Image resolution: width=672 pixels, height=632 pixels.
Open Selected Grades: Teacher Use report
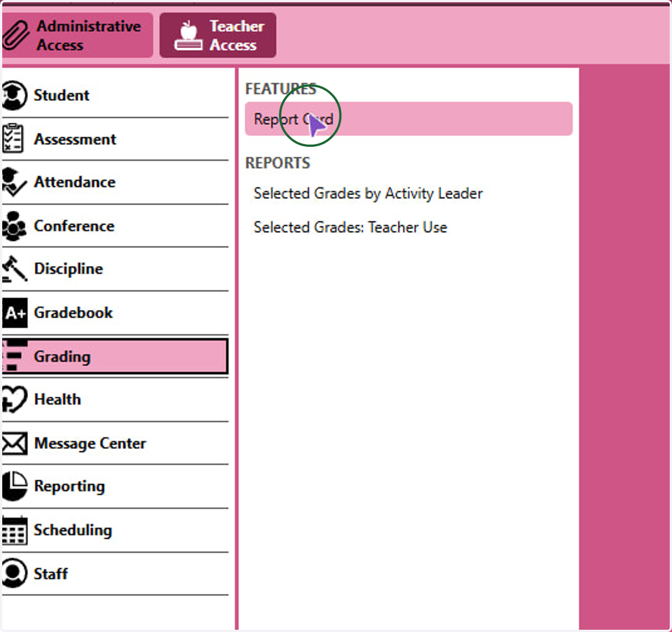[x=351, y=227]
